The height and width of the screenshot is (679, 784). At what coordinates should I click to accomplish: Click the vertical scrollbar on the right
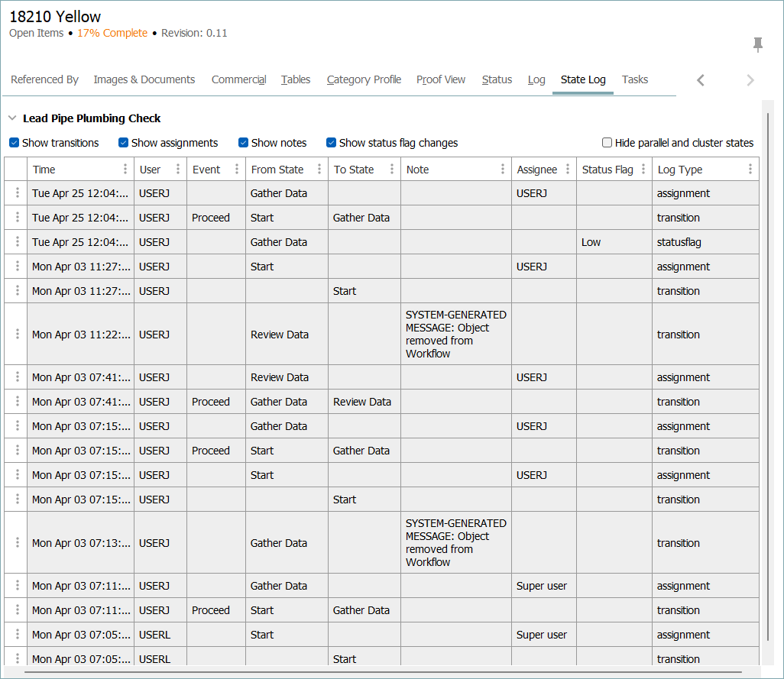click(768, 374)
